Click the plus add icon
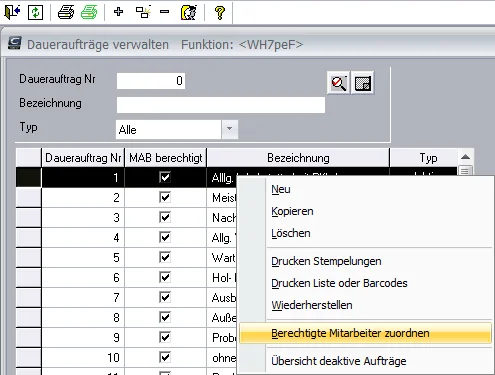 tap(118, 12)
